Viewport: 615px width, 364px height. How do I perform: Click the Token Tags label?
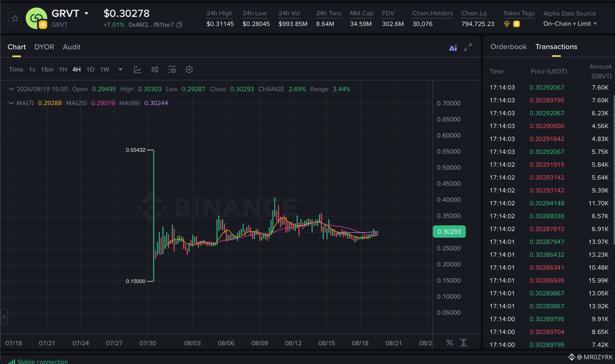click(519, 13)
